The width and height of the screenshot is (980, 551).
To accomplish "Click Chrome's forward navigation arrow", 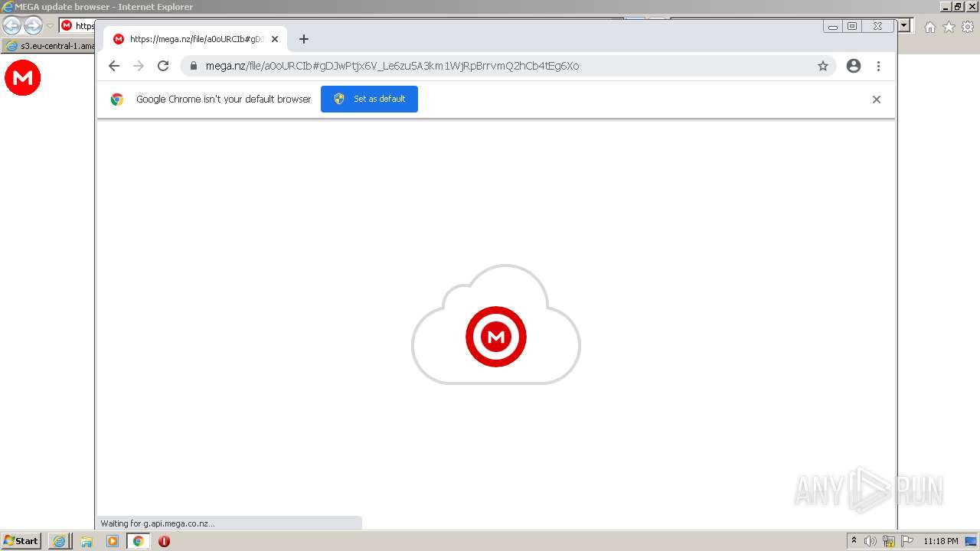I will point(139,66).
